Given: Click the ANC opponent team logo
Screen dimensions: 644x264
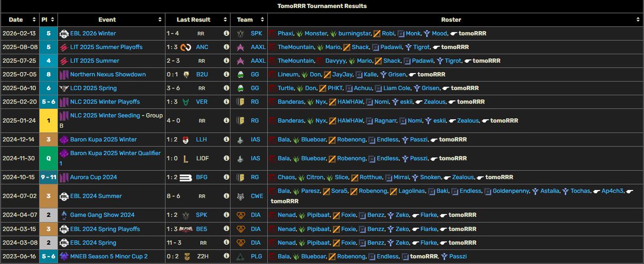Looking at the screenshot, I should click(x=186, y=47).
